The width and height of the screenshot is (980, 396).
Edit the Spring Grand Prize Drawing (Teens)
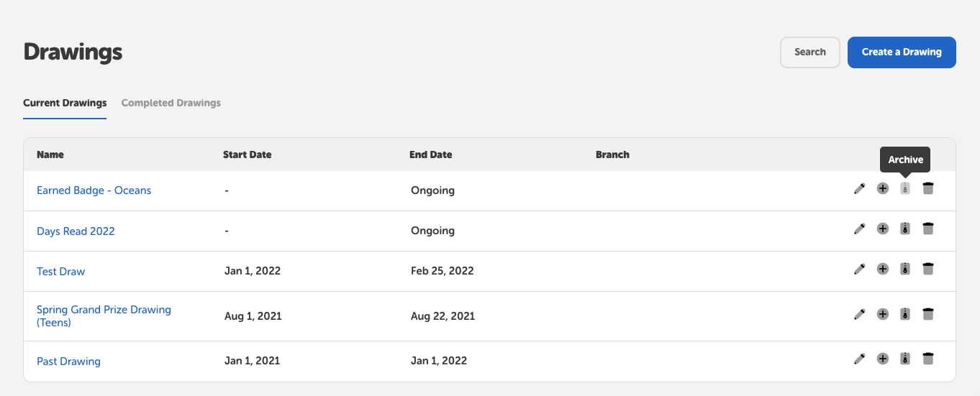coord(859,314)
